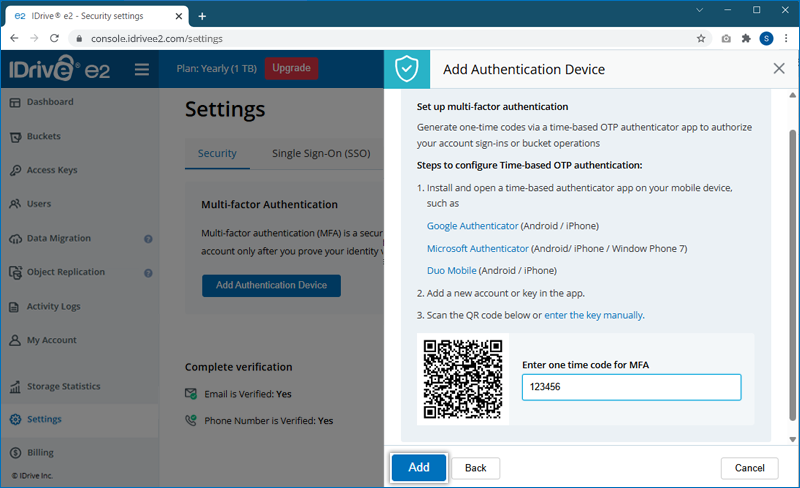This screenshot has height=488, width=800.
Task: Open Data Migration help icon
Action: (x=148, y=239)
